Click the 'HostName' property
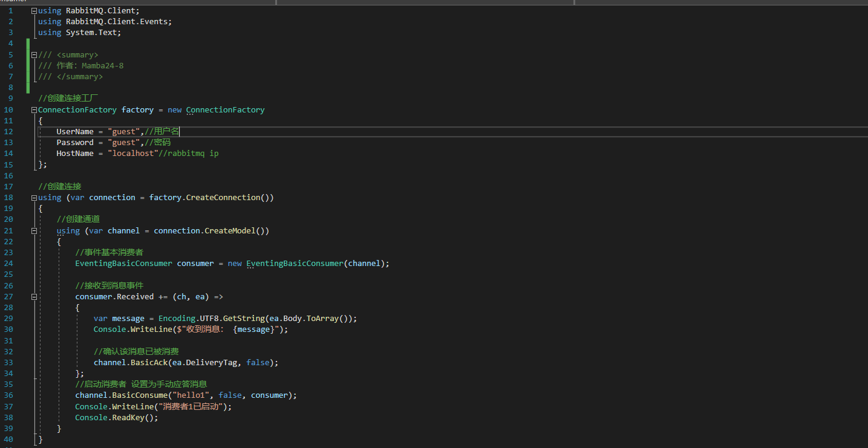Image resolution: width=868 pixels, height=448 pixels. 75,153
